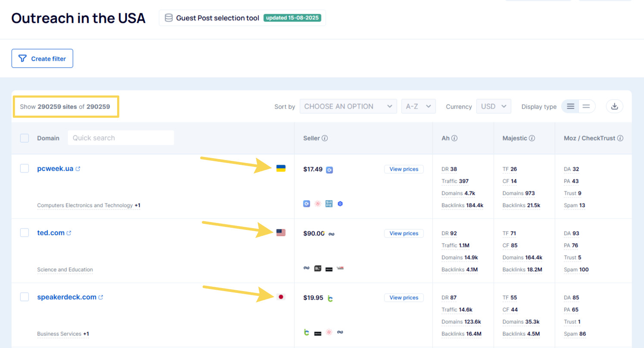Tick the select-all checkbox beside Domain
This screenshot has width=644, height=348.
[25, 138]
